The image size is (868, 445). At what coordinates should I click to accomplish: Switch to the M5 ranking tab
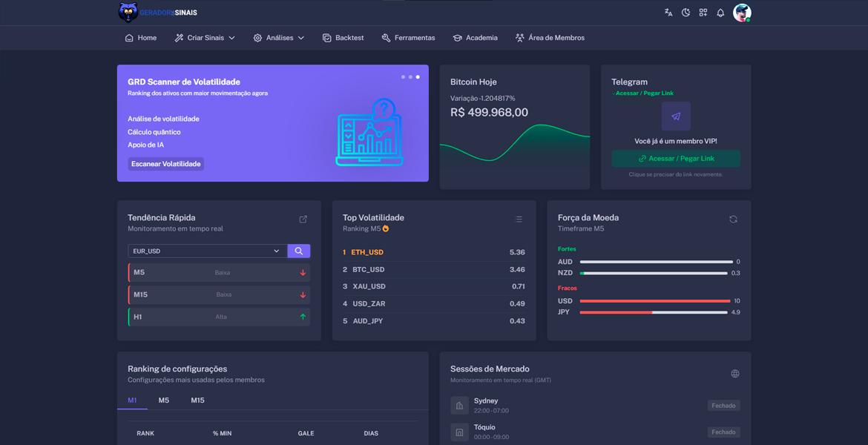164,400
